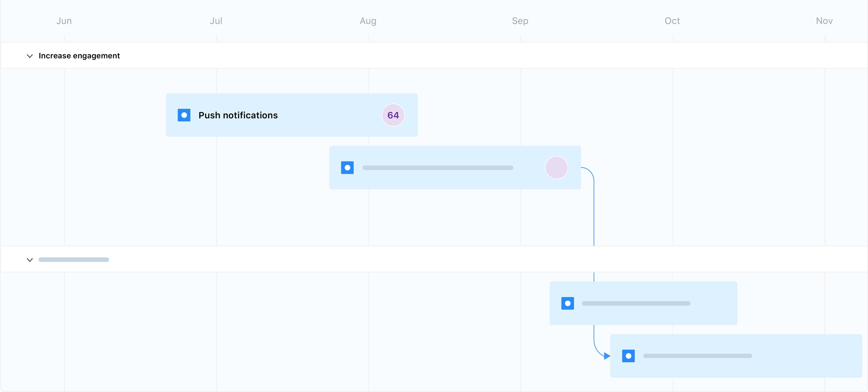This screenshot has width=868, height=392.
Task: Click the chevron icon beside Increase engagement
Action: [30, 56]
